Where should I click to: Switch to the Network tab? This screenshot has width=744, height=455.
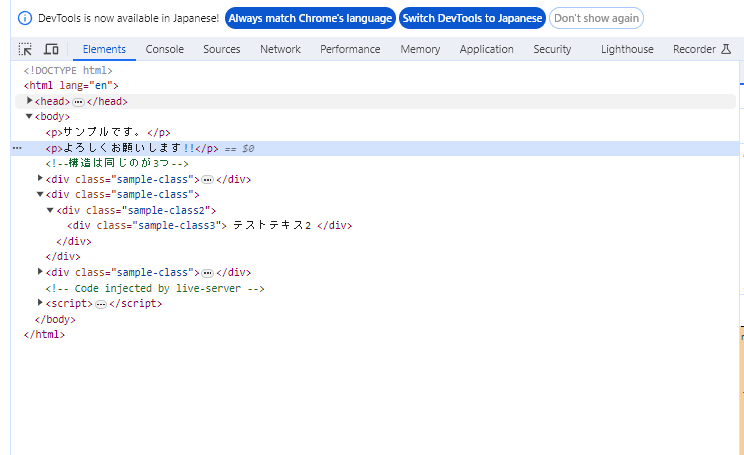coord(280,49)
